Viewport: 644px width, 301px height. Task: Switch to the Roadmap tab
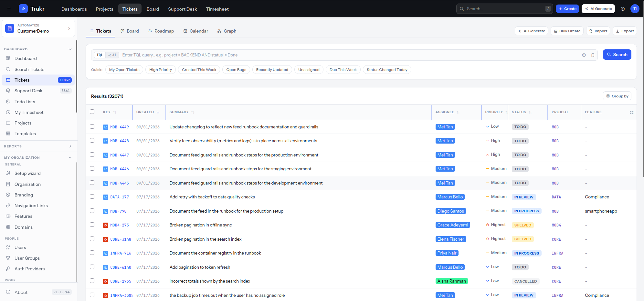161,31
